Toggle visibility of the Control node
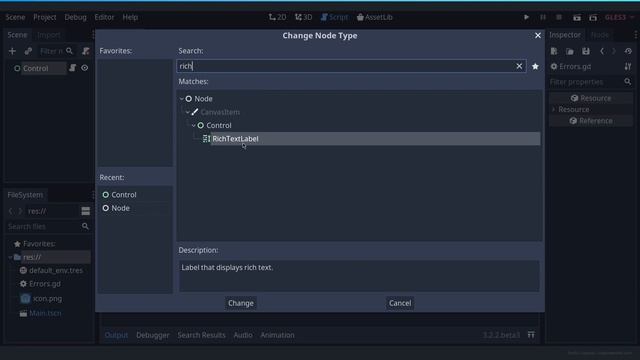Image resolution: width=640 pixels, height=360 pixels. tap(84, 68)
